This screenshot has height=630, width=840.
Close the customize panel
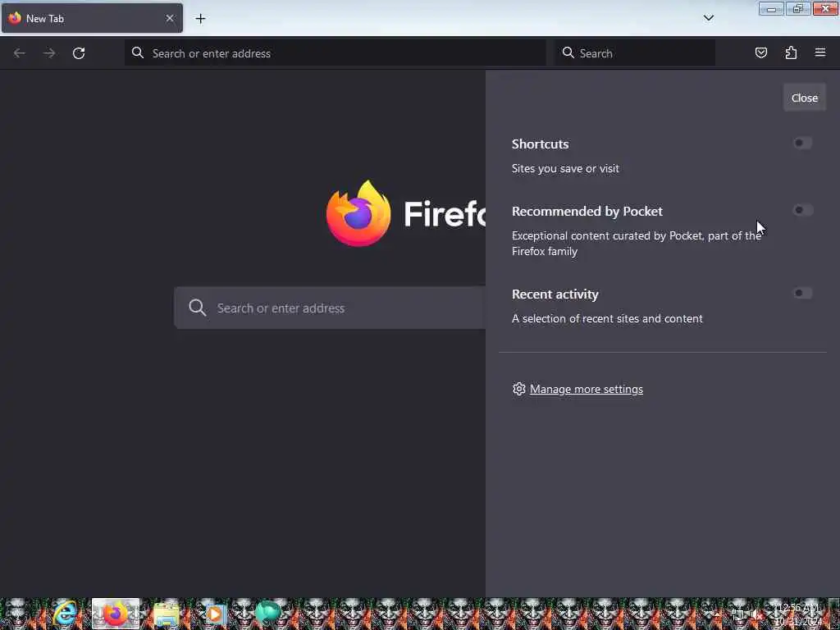coord(804,98)
